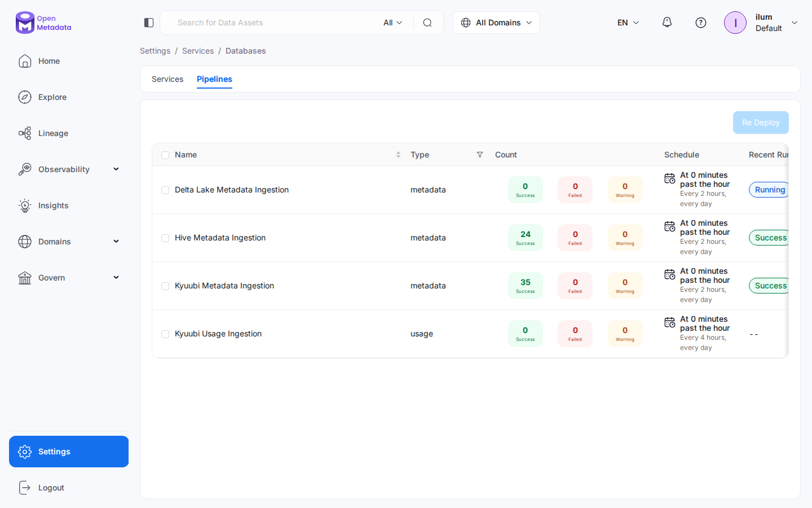Click schedule calendar icon for Delta Lake
Image resolution: width=812 pixels, height=508 pixels.
point(670,178)
